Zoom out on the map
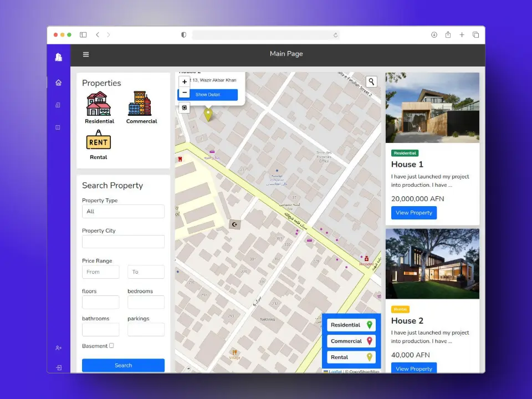The image size is (532, 399). click(184, 93)
